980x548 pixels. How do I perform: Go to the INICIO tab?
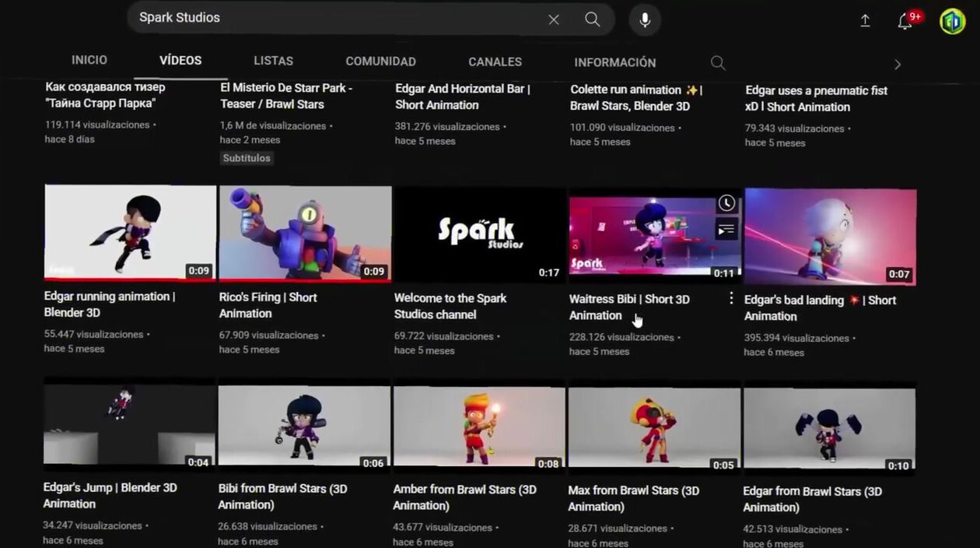tap(89, 60)
